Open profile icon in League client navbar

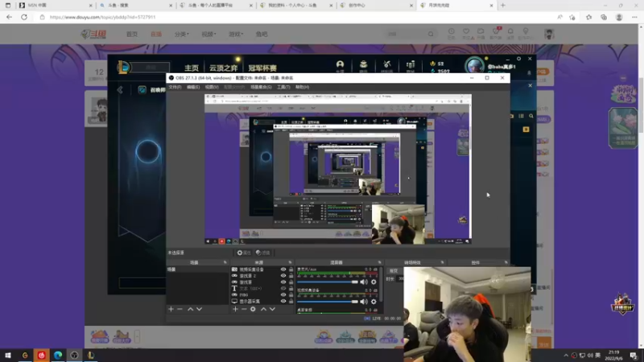coord(340,65)
